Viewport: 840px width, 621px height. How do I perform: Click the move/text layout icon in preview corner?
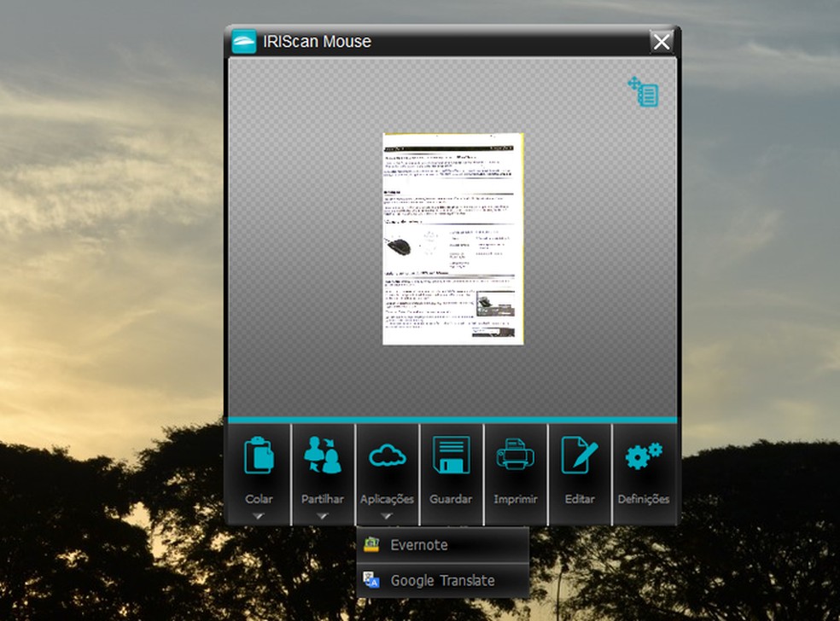(643, 91)
